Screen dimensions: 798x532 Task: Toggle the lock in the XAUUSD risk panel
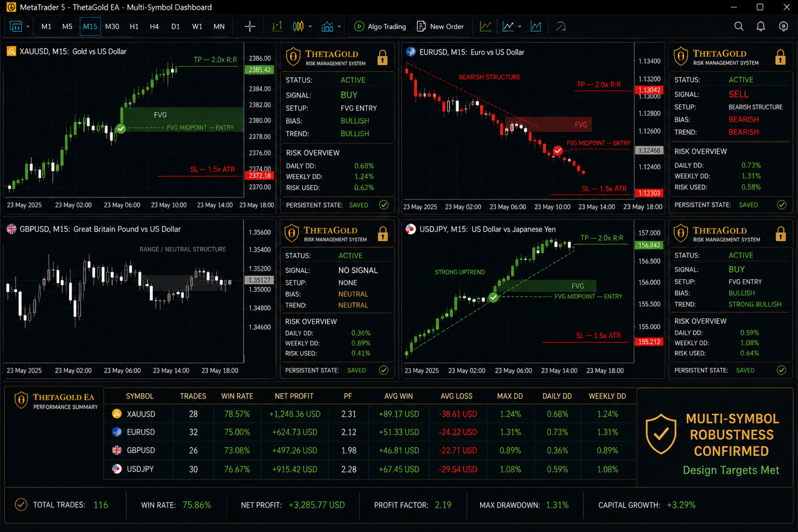(382, 57)
